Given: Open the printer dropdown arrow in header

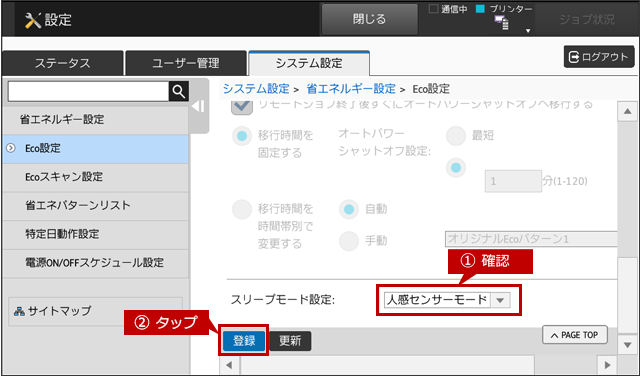Looking at the screenshot, I should pos(528,31).
